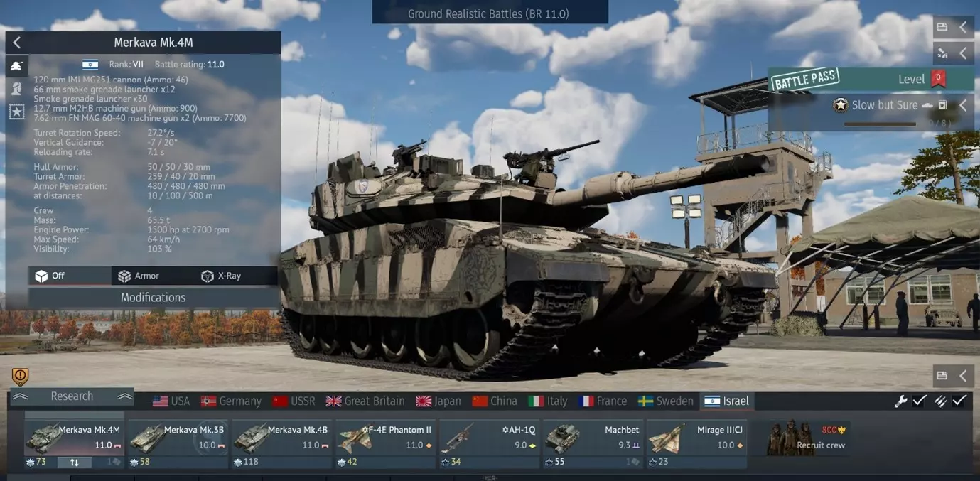Select the Merkava Mk.4B vehicle slot
The image size is (980, 481).
click(x=281, y=443)
